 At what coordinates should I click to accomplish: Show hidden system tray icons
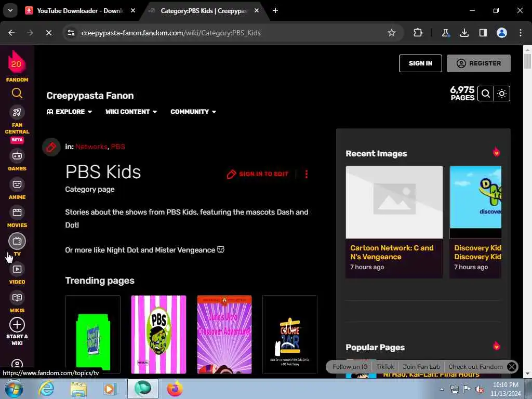442,389
